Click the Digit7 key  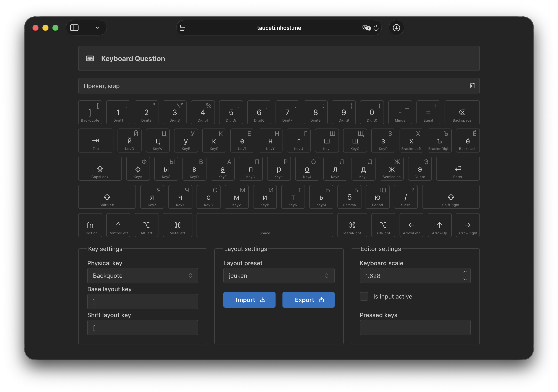tap(287, 112)
